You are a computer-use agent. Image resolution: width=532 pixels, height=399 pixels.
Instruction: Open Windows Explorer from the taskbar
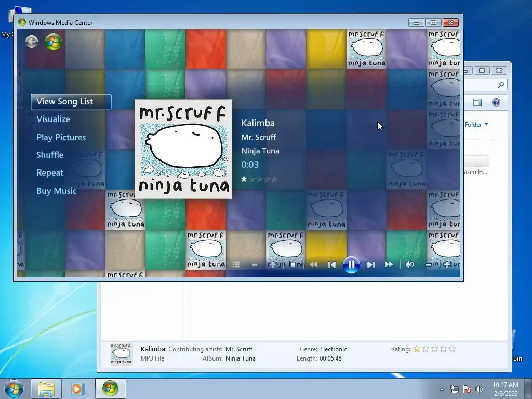[x=46, y=389]
